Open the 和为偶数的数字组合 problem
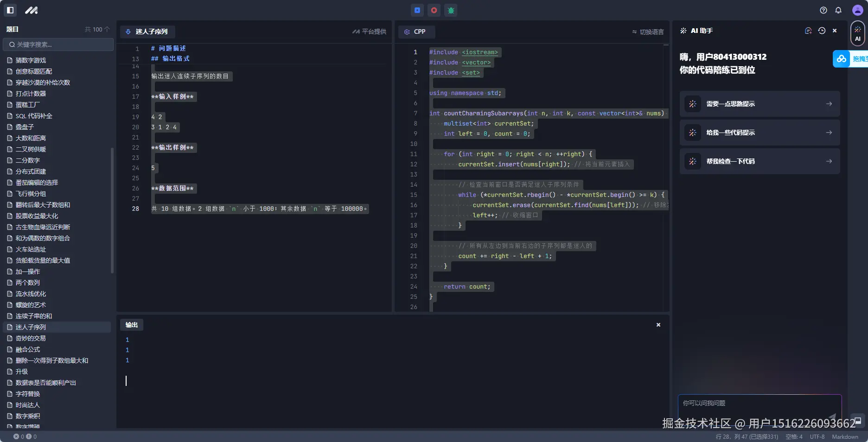Viewport: 868px width, 442px height. tap(57, 238)
